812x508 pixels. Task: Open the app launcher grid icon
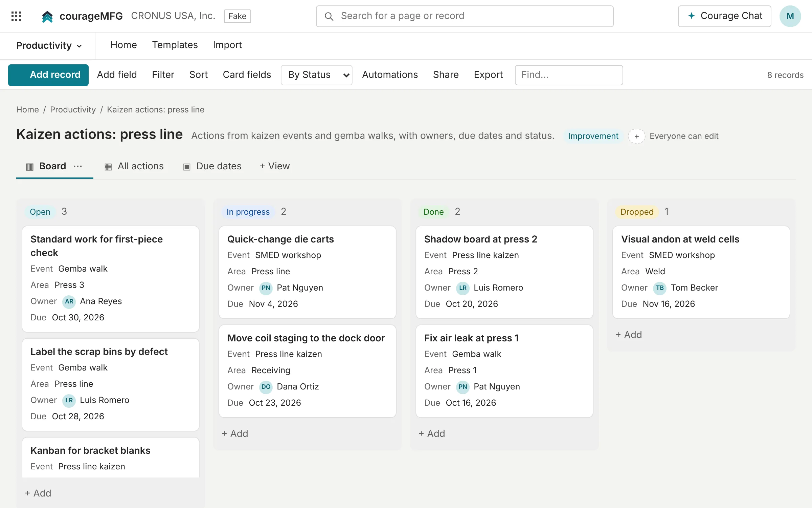(x=16, y=16)
